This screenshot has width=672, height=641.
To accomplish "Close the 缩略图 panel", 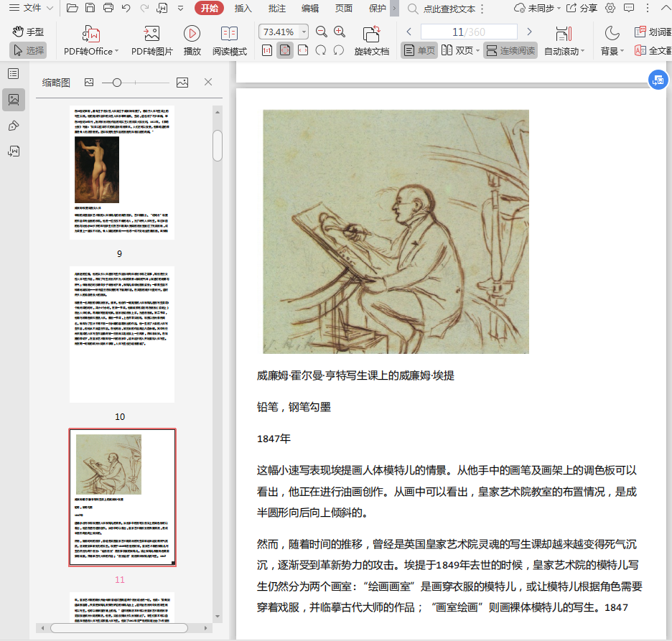I will (x=208, y=82).
